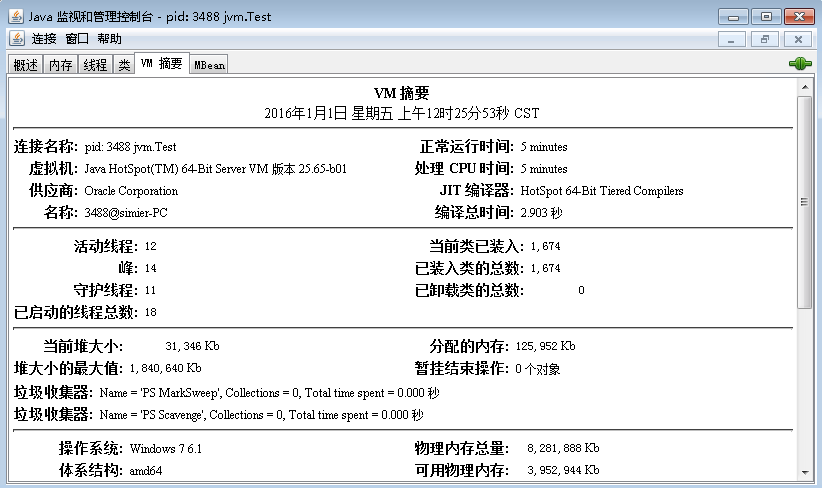This screenshot has height=488, width=822.
Task: Close the inner connection window
Action: pyautogui.click(x=798, y=39)
